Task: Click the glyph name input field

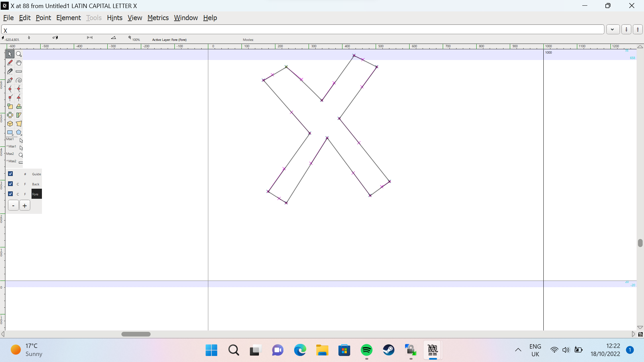Action: pos(303,29)
